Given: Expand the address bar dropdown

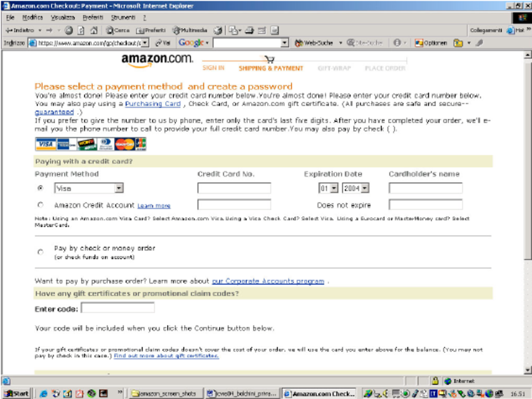Looking at the screenshot, I should click(145, 43).
